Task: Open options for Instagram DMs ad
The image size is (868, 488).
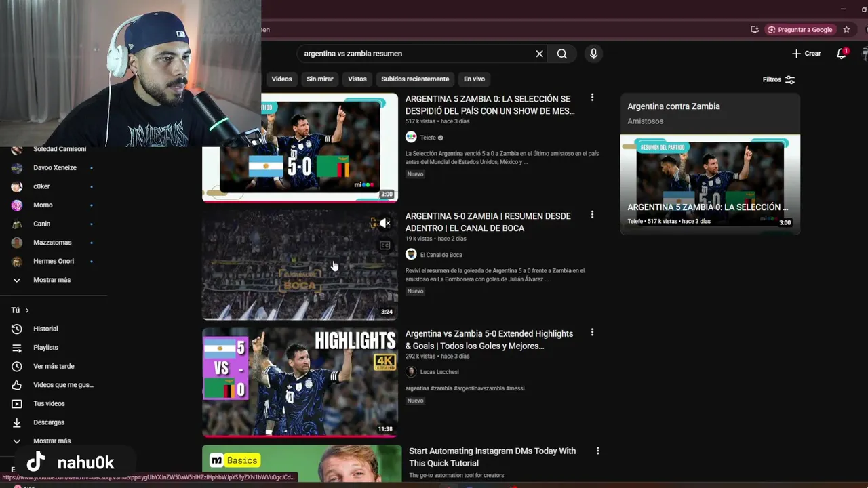Action: [x=597, y=450]
